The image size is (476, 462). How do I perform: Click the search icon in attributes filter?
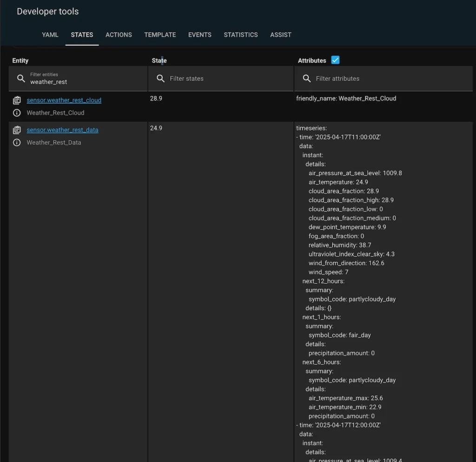pyautogui.click(x=307, y=79)
